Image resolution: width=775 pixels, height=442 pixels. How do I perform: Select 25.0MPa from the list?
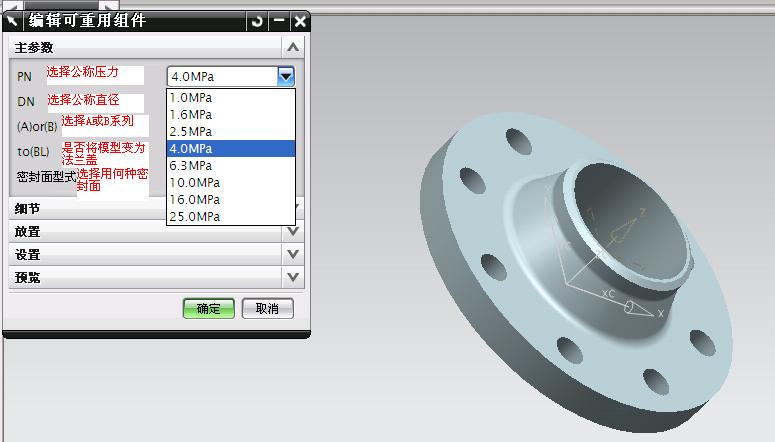click(x=231, y=217)
